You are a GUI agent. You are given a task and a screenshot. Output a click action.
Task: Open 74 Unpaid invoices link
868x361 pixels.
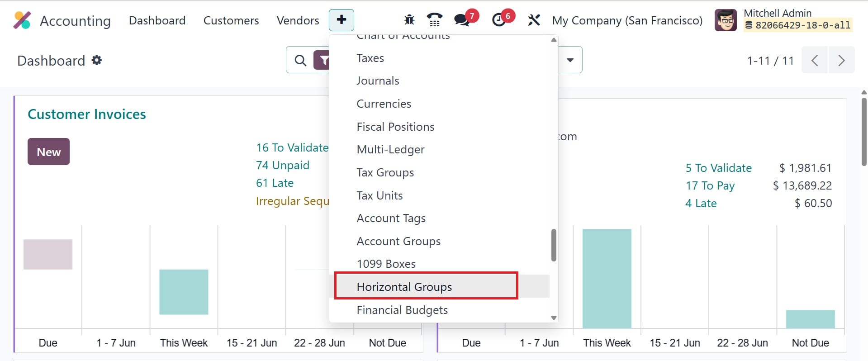283,165
